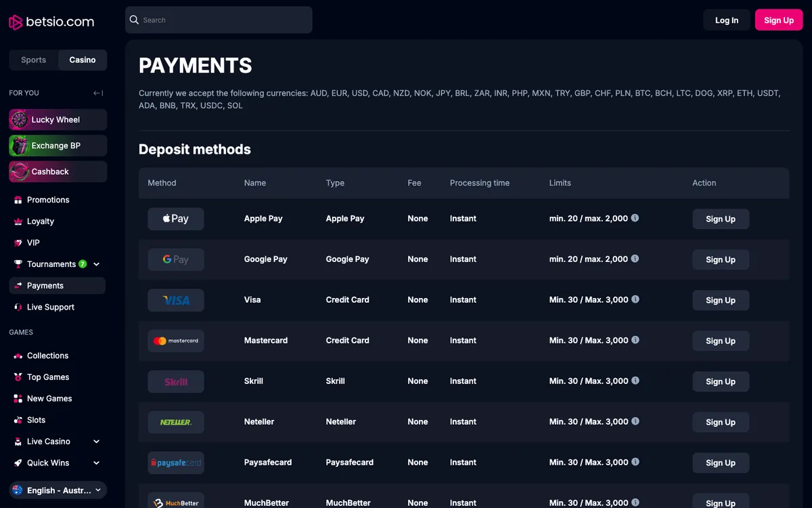Click the Quick Wins rocket icon
The image size is (812, 508).
click(18, 463)
